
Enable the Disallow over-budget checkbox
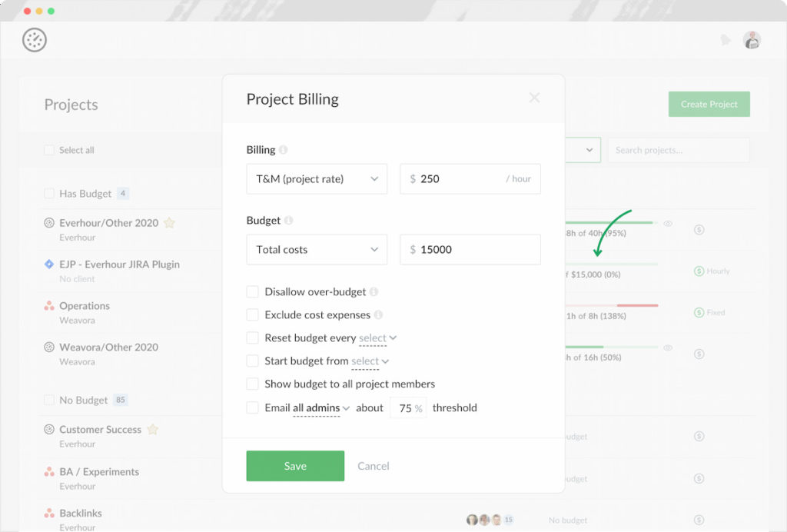(253, 291)
